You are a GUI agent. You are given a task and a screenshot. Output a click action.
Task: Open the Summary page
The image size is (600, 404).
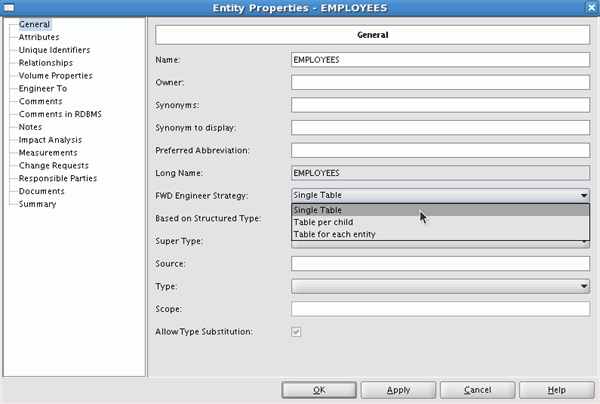pos(38,204)
